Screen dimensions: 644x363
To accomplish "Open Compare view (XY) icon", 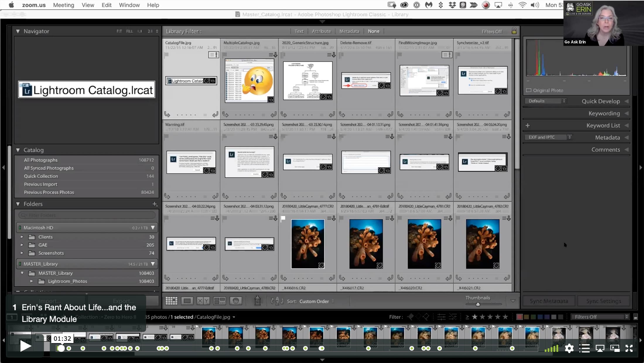I will [x=203, y=301].
